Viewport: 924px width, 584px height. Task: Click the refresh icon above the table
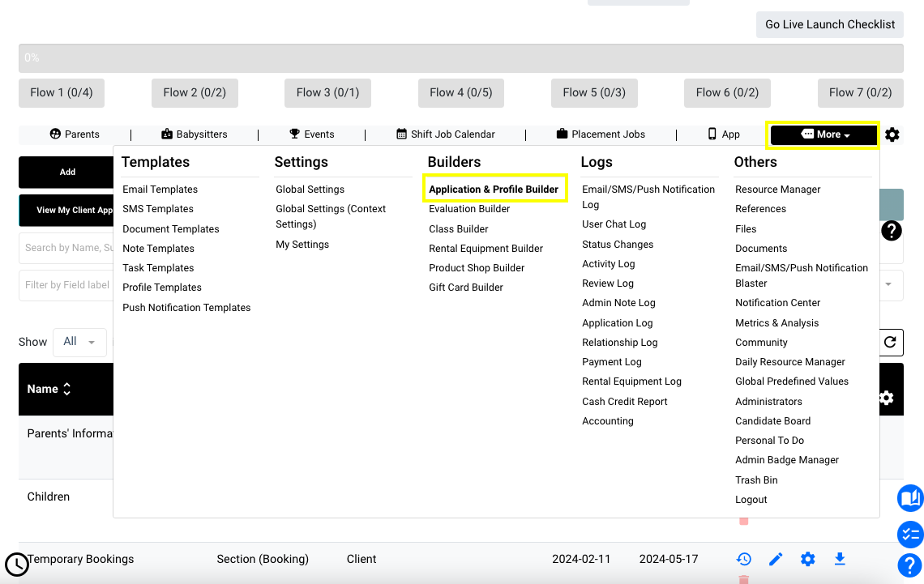click(892, 342)
